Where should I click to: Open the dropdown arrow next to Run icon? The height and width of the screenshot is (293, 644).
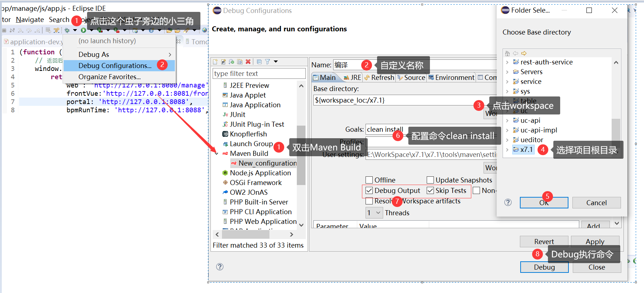click(x=91, y=31)
